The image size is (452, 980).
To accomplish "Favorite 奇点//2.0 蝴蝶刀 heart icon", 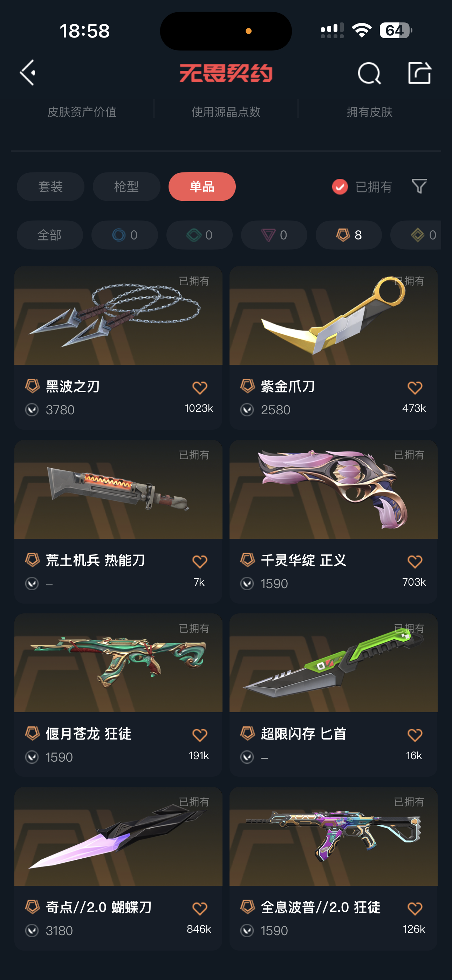I will click(199, 908).
